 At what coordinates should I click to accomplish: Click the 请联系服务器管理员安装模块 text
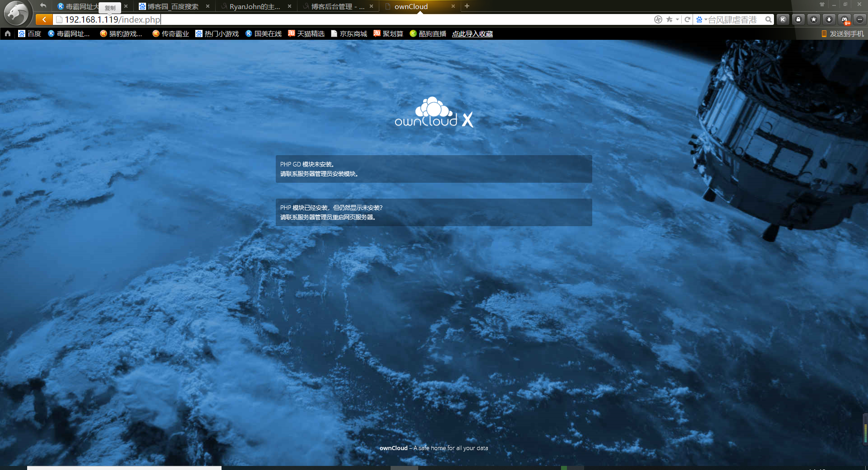point(320,174)
